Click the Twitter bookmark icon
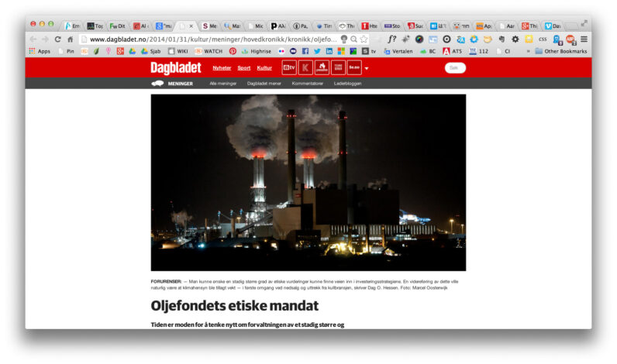This screenshot has height=364, width=617. point(316,51)
